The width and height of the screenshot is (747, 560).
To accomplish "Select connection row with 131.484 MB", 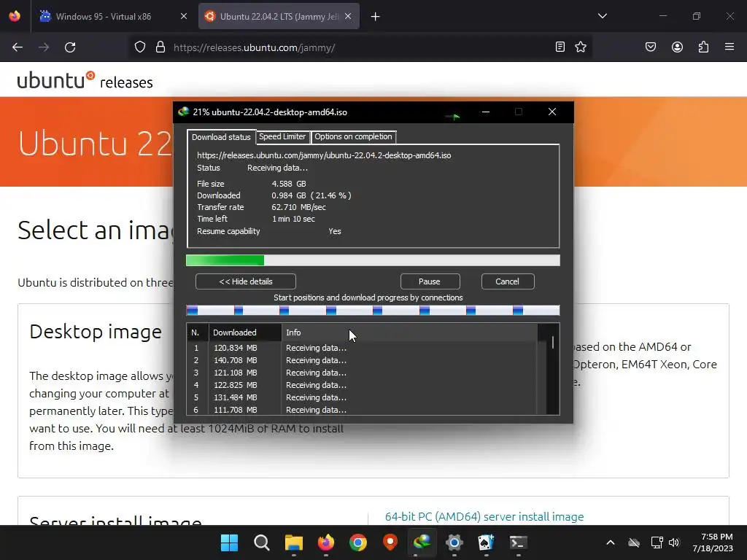I will (362, 397).
